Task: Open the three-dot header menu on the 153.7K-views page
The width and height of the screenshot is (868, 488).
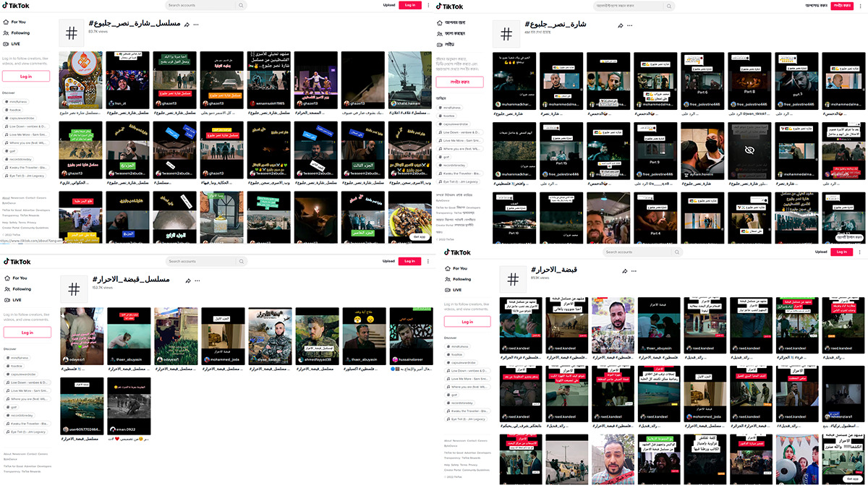Action: [x=427, y=261]
